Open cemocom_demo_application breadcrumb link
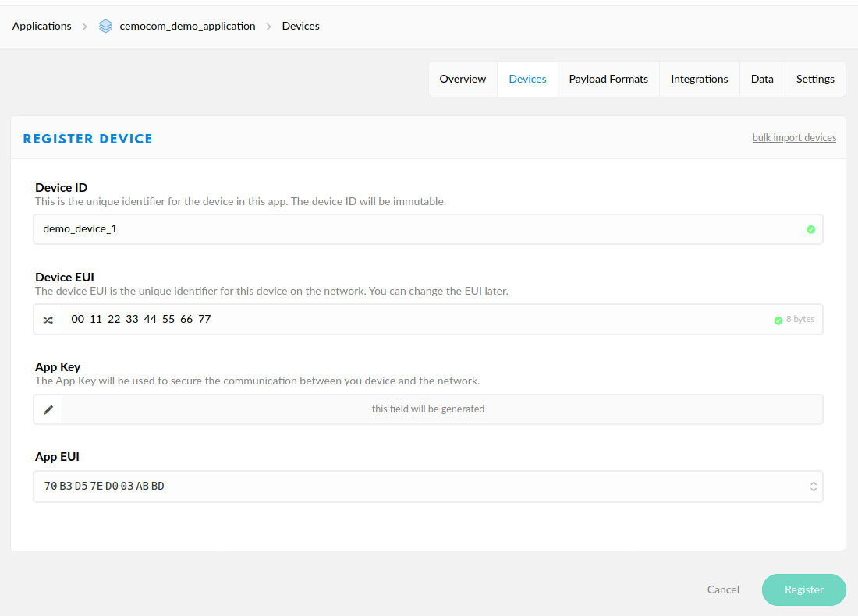This screenshot has height=616, width=858. (187, 27)
